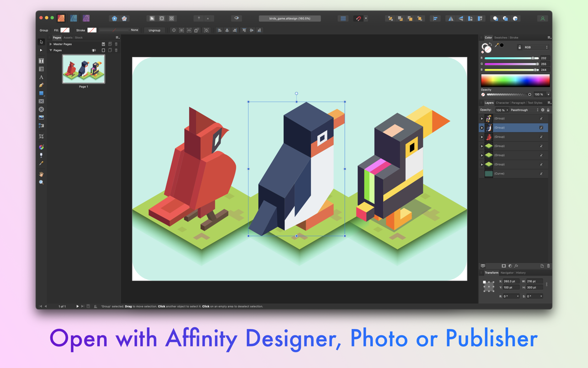The image size is (588, 368).
Task: Toggle visibility of the (Curve) layer
Action: 541,173
